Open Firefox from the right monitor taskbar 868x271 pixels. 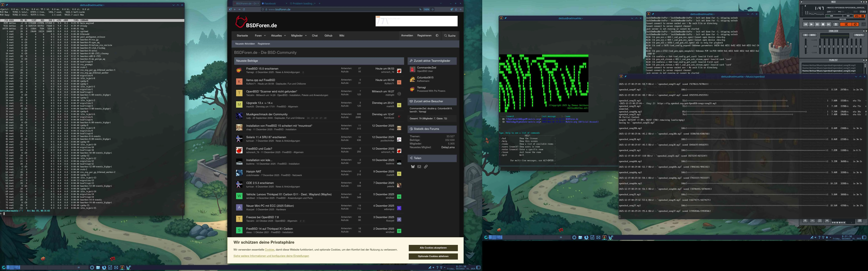click(x=586, y=238)
